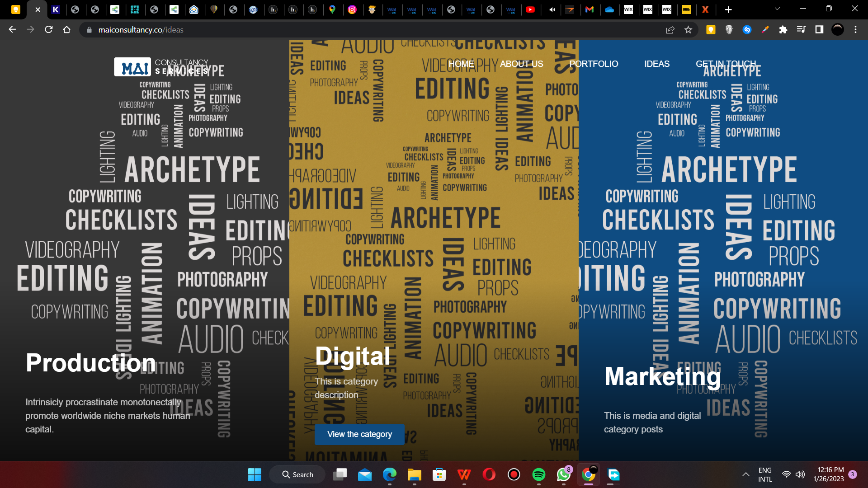Open the HOME navigation menu item
The width and height of the screenshot is (868, 488).
(x=461, y=64)
